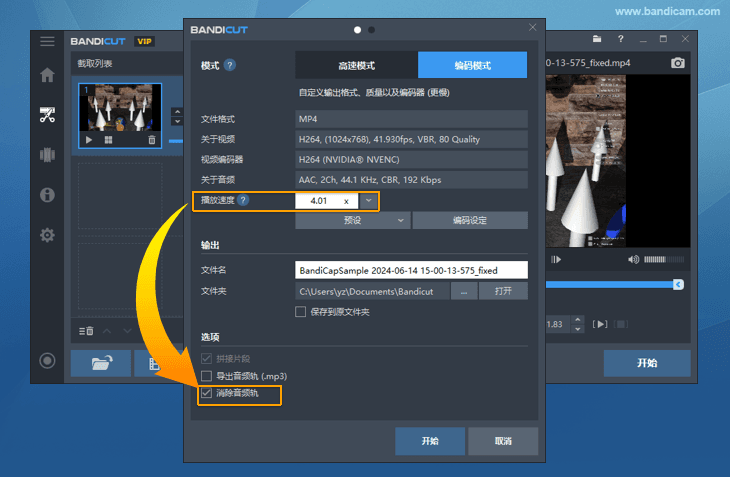The height and width of the screenshot is (477, 730).
Task: Open the folder icon in main title bar
Action: [x=597, y=39]
